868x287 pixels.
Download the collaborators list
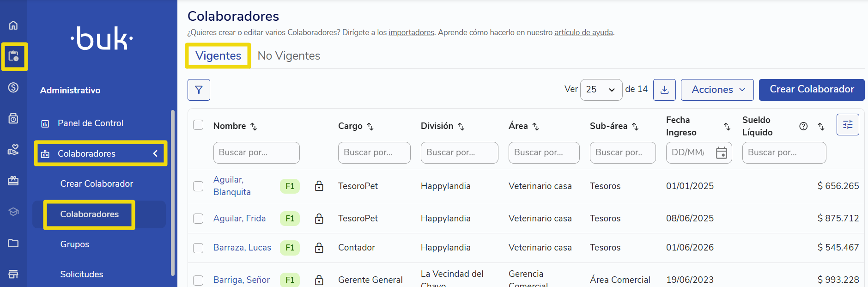point(664,90)
